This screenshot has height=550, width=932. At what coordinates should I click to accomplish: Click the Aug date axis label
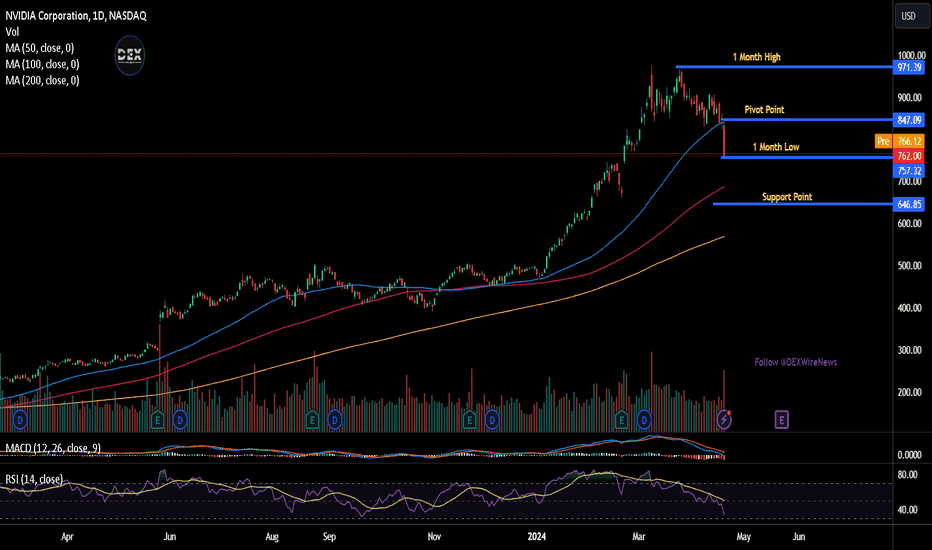[272, 537]
